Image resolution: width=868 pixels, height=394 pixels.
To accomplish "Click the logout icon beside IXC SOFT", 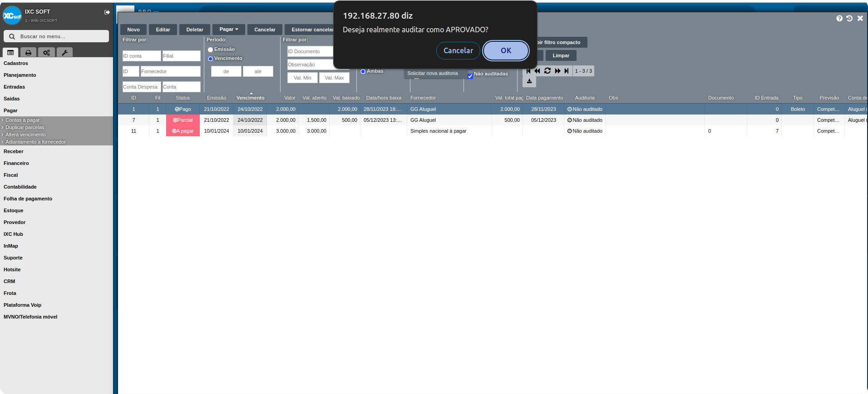I will tap(107, 12).
